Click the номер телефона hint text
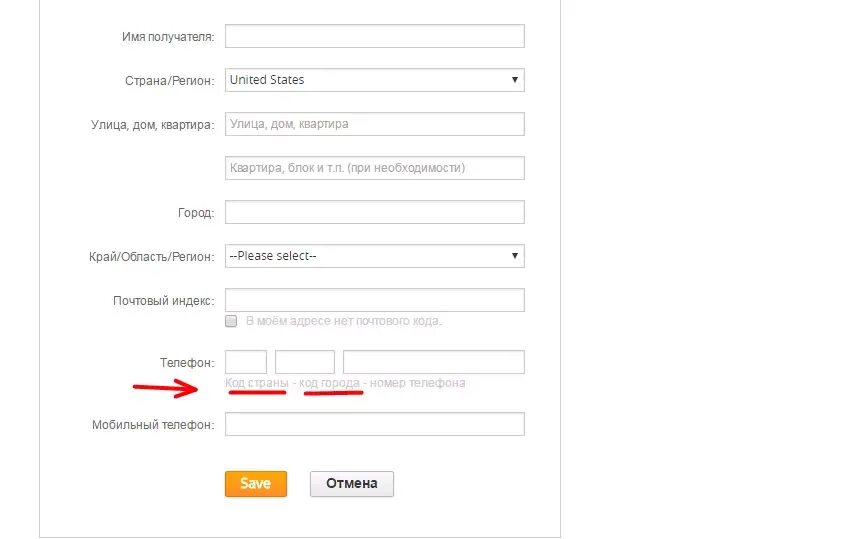 coord(418,383)
